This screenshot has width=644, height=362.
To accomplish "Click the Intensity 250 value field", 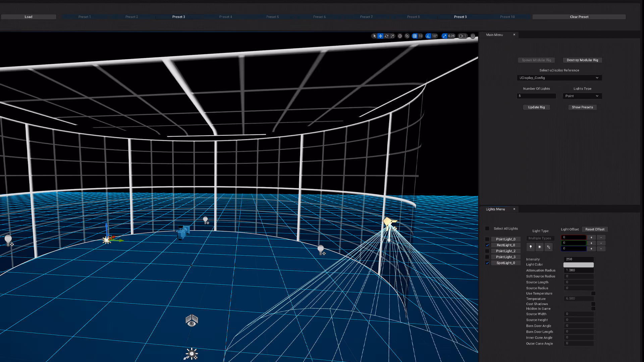I will (579, 259).
